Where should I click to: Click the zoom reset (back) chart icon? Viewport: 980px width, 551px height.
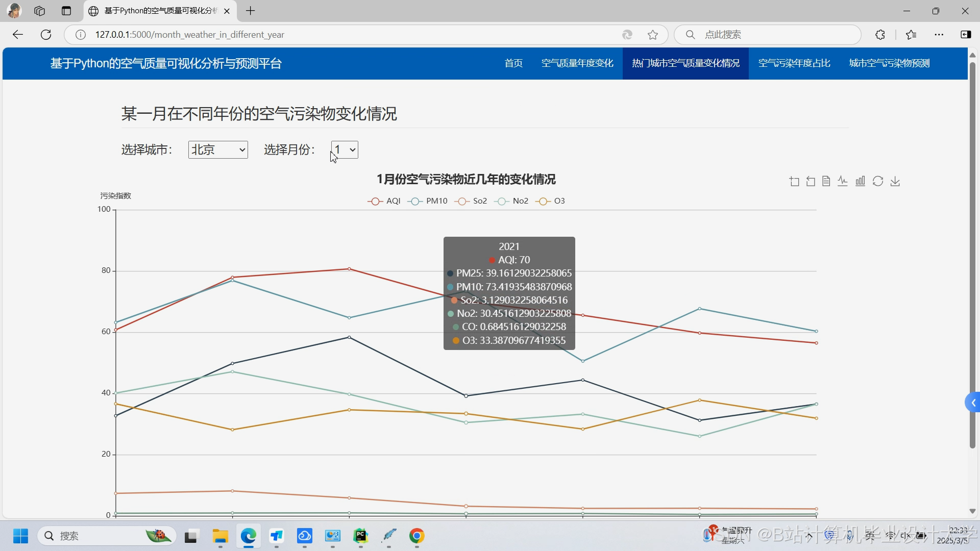(811, 182)
